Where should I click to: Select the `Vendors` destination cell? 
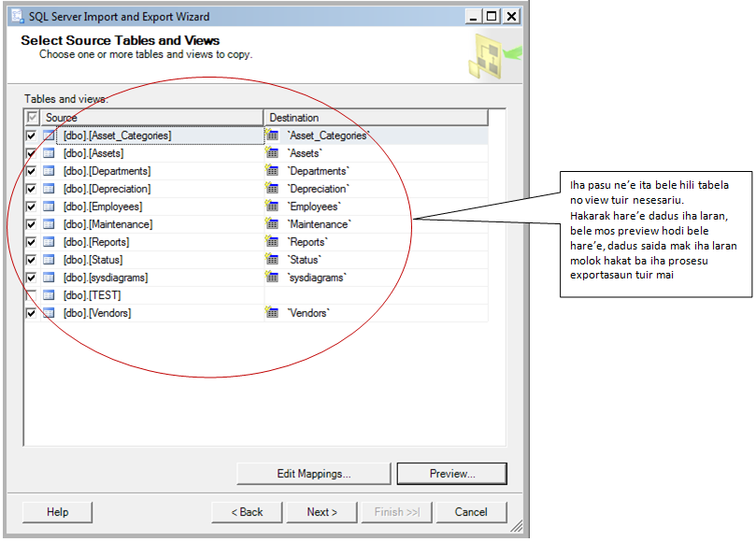376,313
